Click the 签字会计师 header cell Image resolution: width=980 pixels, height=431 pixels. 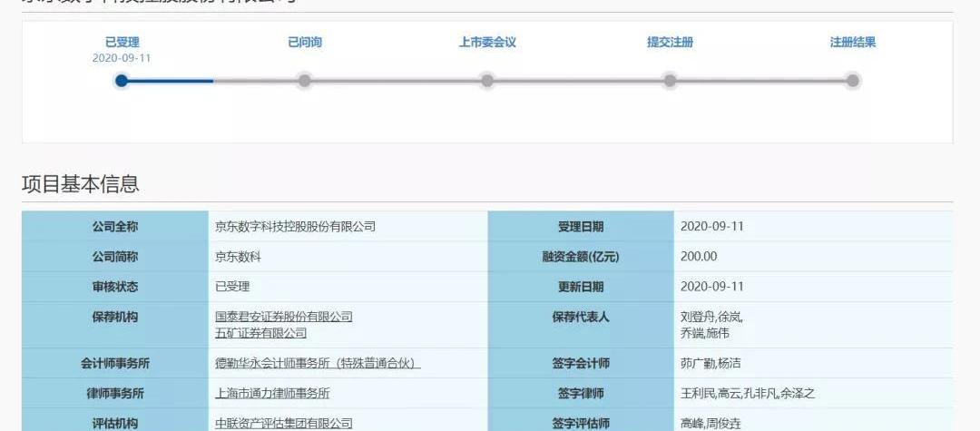pyautogui.click(x=581, y=363)
